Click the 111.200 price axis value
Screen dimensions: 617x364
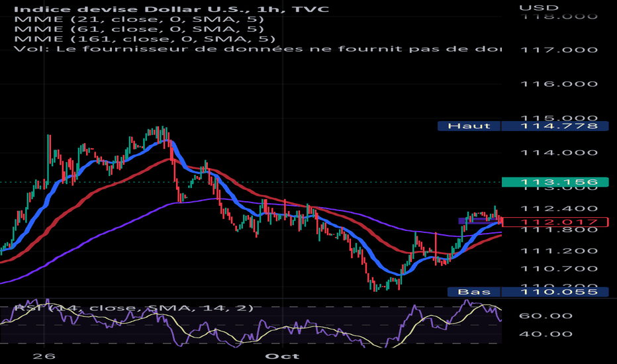[x=559, y=251]
